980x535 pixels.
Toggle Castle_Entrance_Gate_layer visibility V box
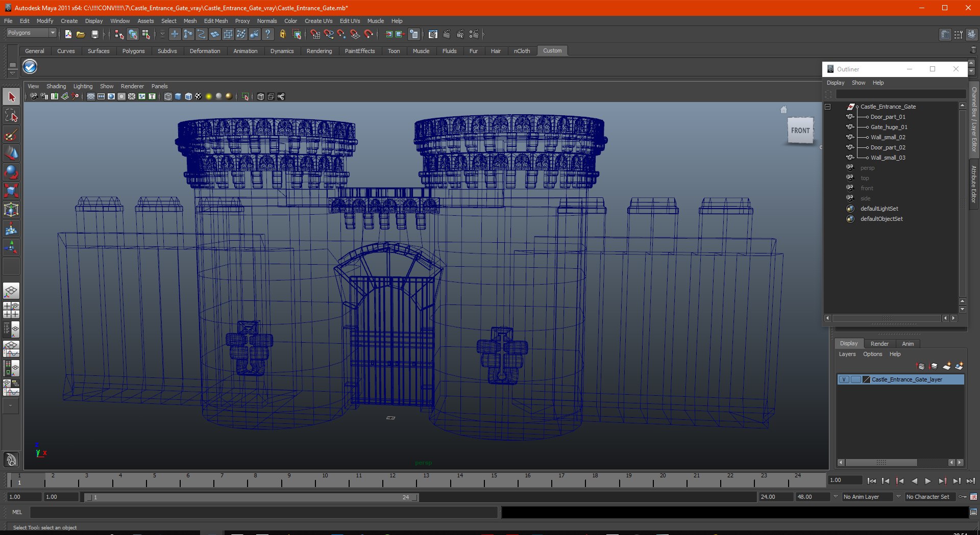tap(844, 379)
